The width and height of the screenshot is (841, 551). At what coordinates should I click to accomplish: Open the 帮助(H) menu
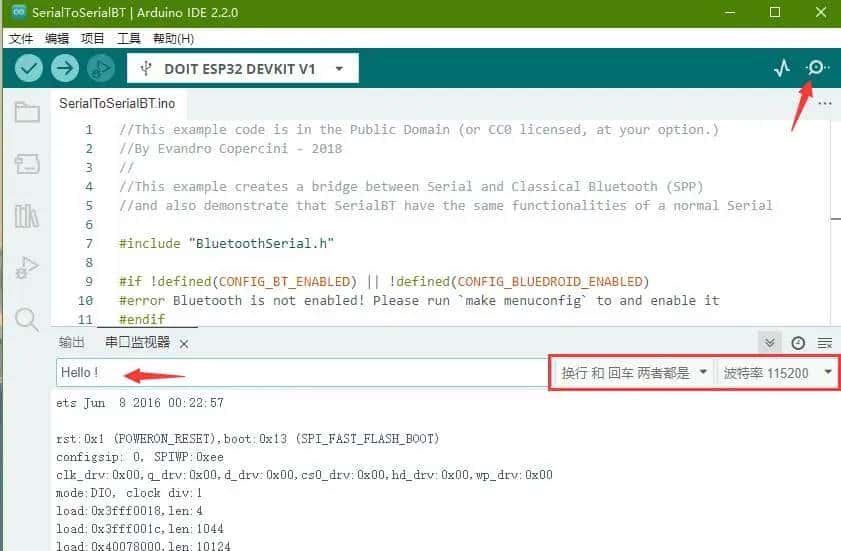[173, 39]
